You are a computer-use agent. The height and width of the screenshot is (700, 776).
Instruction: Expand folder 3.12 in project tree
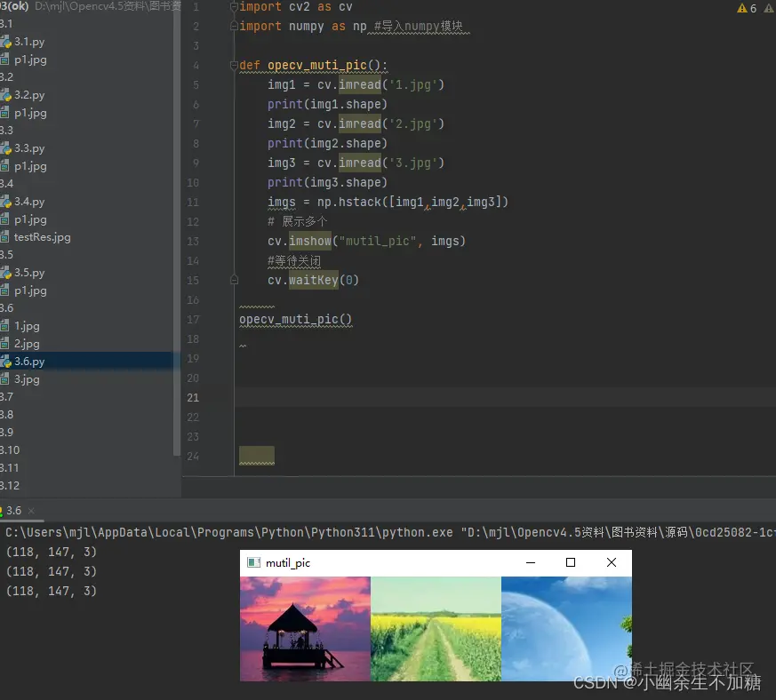[10, 486]
